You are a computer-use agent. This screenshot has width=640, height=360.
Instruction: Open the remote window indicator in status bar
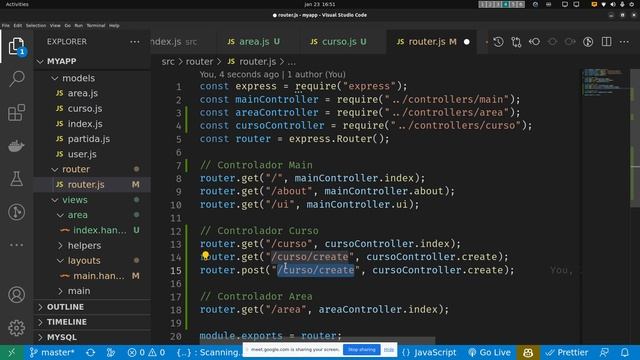(x=11, y=352)
